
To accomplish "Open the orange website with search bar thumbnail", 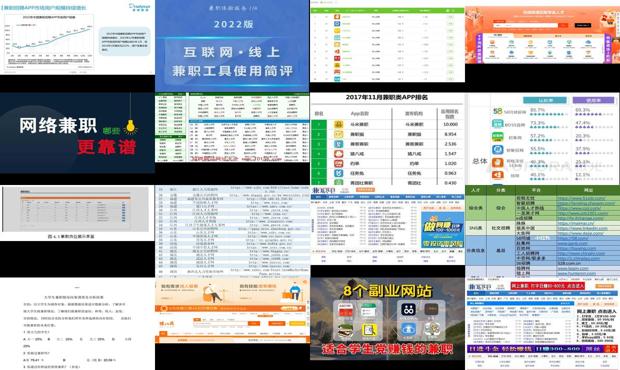I will click(542, 35).
